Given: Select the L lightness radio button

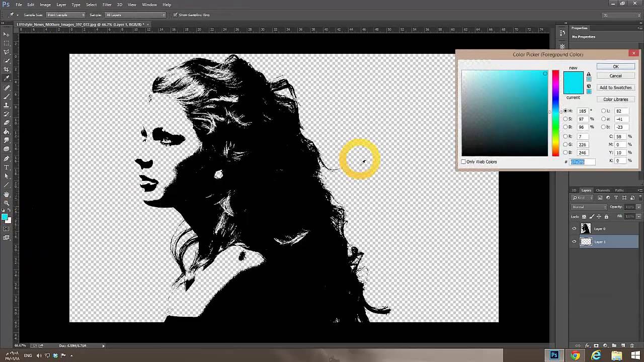Looking at the screenshot, I should [x=604, y=111].
